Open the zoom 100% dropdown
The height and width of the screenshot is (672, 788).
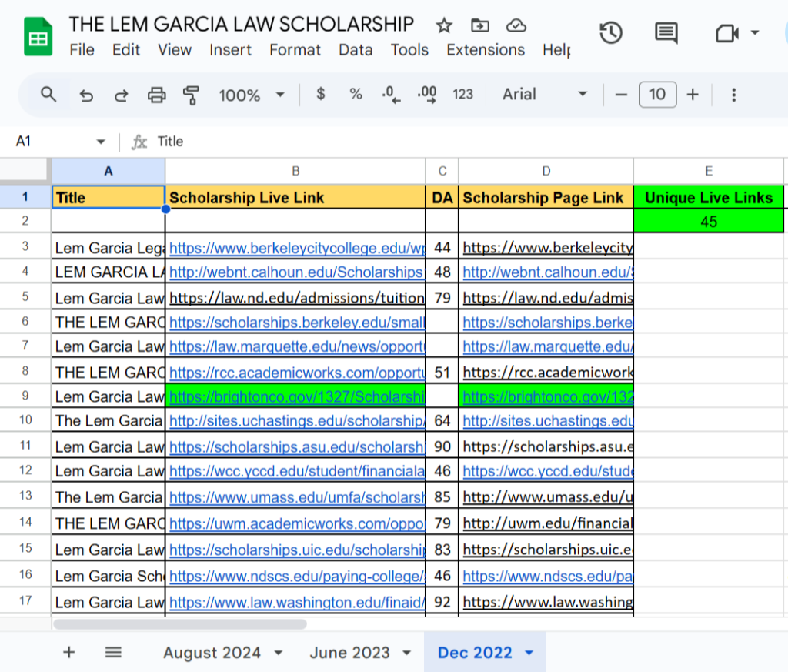coord(252,95)
